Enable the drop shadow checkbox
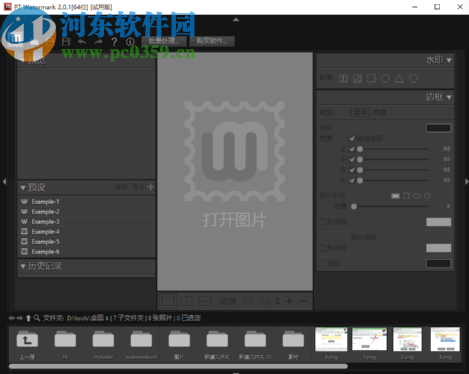This screenshot has height=374, width=469. pos(322,263)
